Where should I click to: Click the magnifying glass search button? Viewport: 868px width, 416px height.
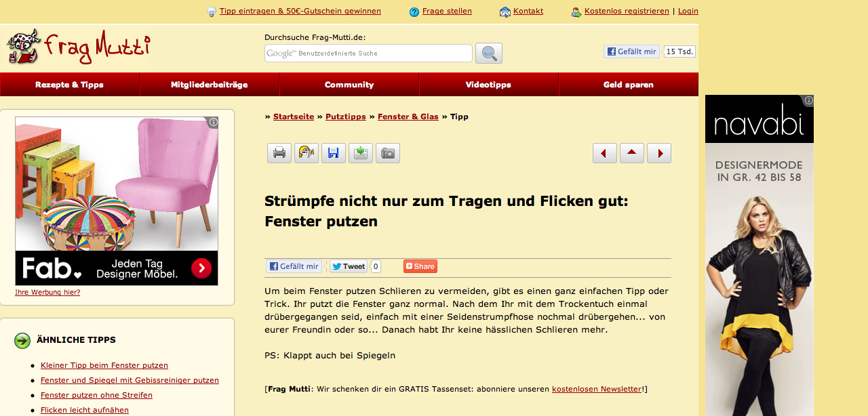[488, 54]
